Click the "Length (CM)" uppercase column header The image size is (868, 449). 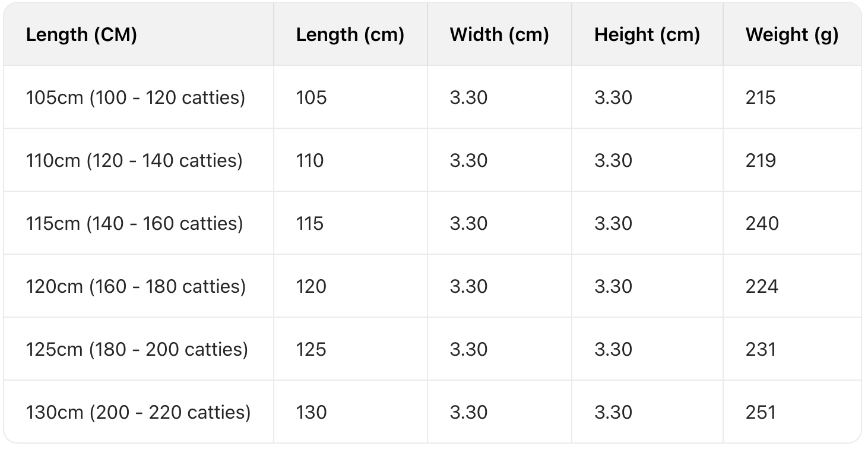point(82,35)
